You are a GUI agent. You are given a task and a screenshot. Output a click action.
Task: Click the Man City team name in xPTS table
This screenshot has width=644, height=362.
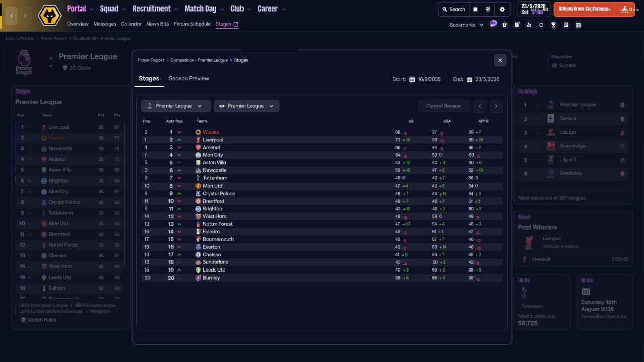[213, 155]
